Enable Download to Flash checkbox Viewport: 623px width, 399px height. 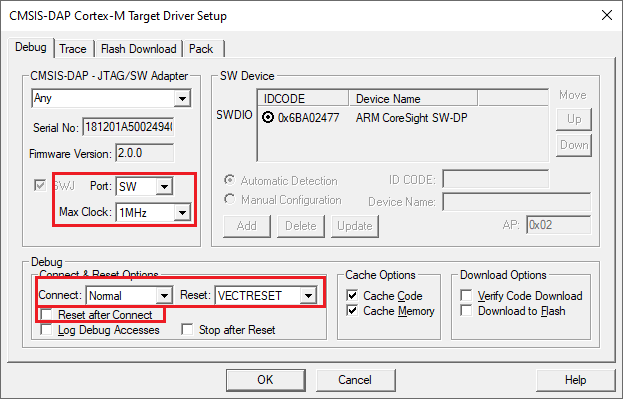click(x=466, y=310)
